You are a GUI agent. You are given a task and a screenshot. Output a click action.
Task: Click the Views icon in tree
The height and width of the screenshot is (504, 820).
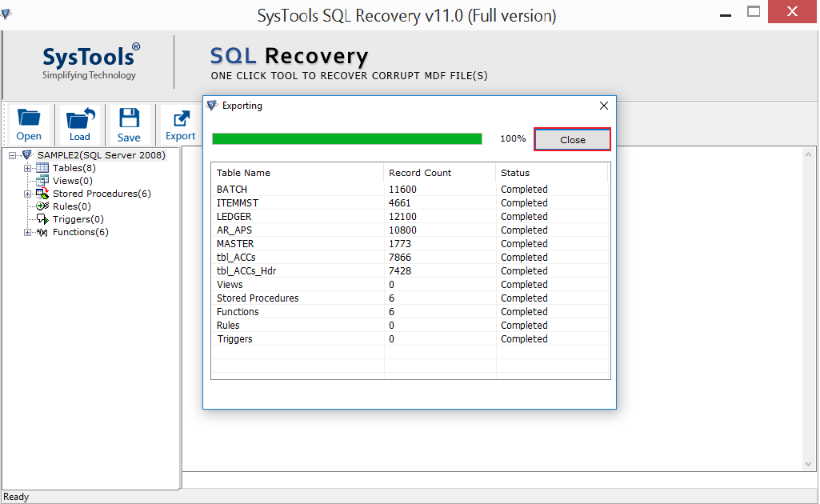tap(42, 181)
